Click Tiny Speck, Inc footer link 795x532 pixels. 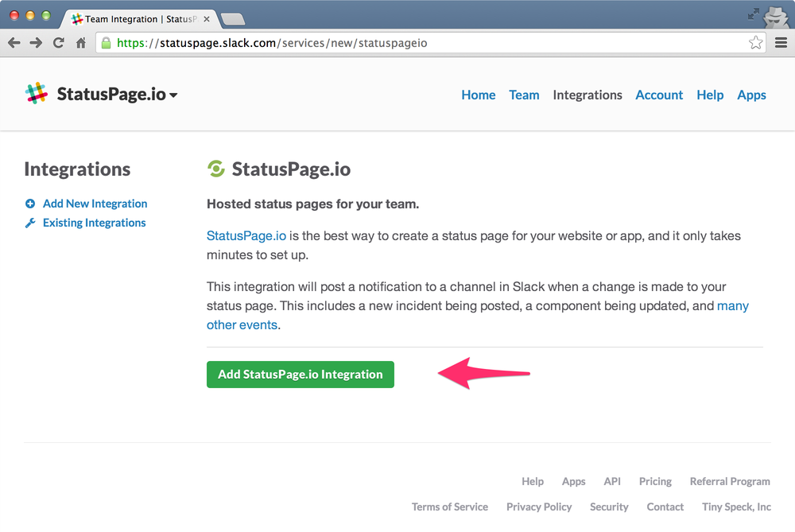tap(736, 507)
